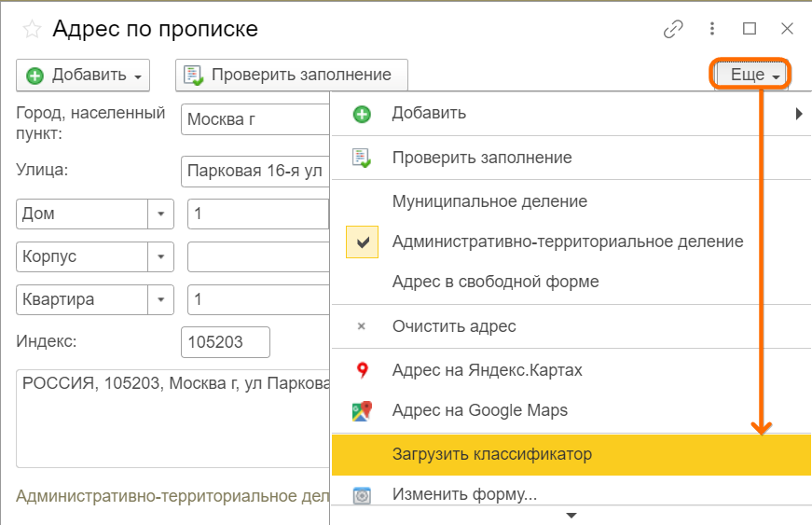The image size is (812, 525).
Task: Open the Дом type dropdown arrow
Action: 161,214
